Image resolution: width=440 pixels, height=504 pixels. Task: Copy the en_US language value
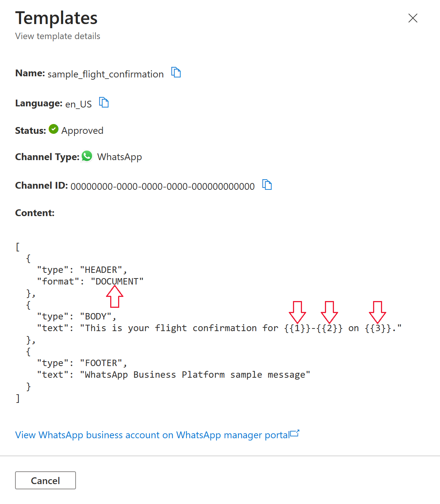(104, 102)
